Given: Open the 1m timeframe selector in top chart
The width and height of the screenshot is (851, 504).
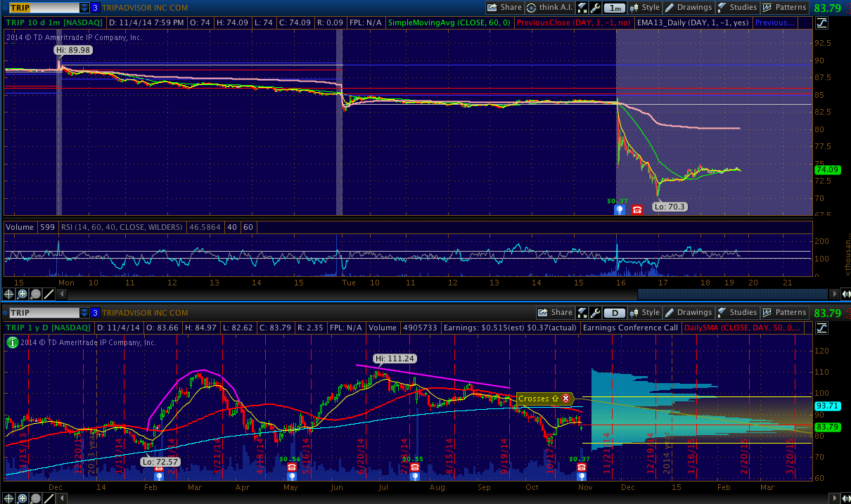Looking at the screenshot, I should click(615, 8).
